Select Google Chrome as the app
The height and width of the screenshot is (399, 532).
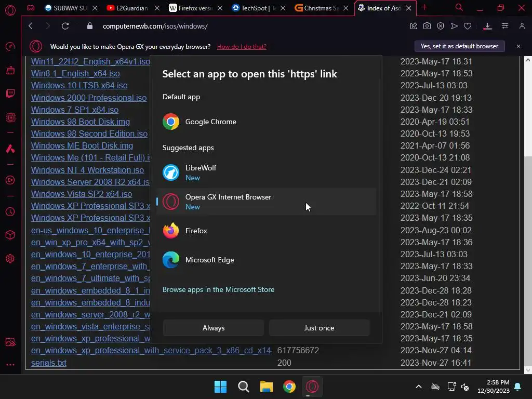tap(267, 122)
